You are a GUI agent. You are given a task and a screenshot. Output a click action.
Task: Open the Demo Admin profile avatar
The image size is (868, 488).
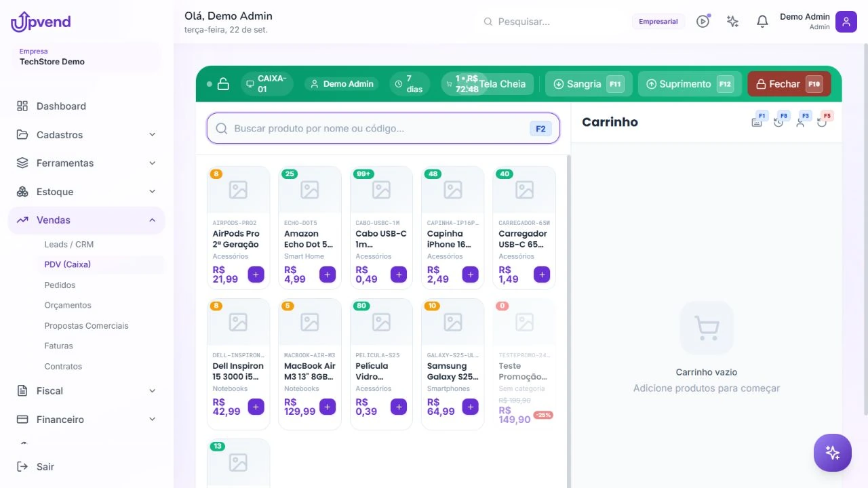point(846,22)
